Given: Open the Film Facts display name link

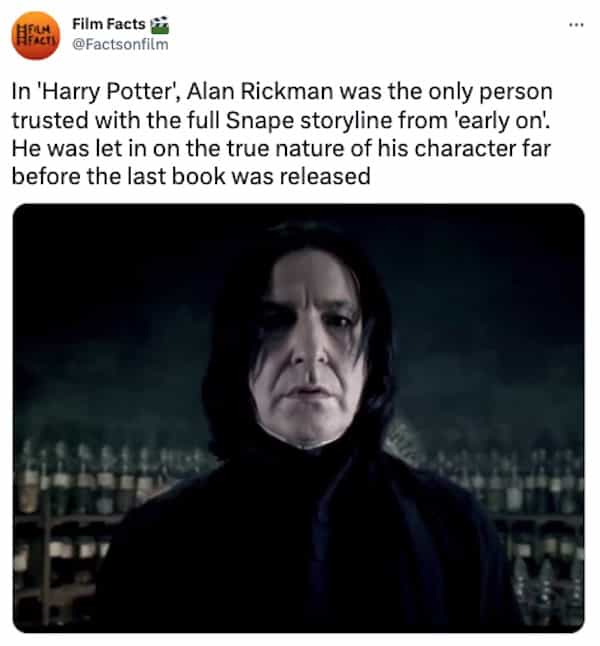Looking at the screenshot, I should (109, 24).
